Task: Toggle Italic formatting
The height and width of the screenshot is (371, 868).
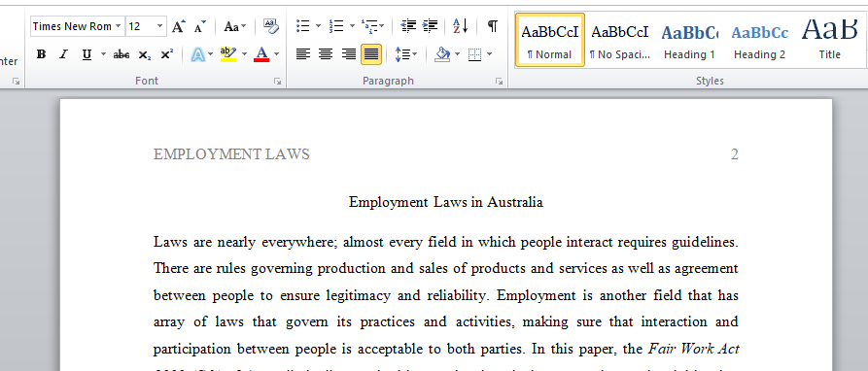Action: click(63, 54)
